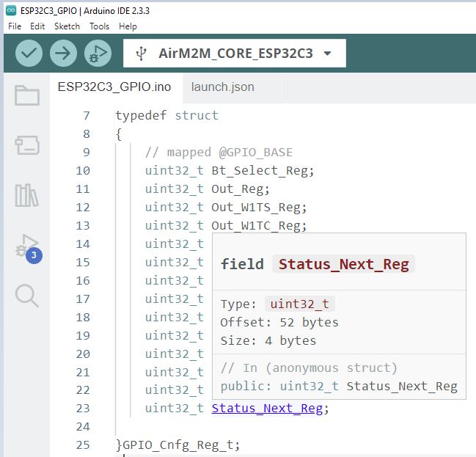
Task: Open the Debug sidebar panel icon
Action: pos(27,246)
